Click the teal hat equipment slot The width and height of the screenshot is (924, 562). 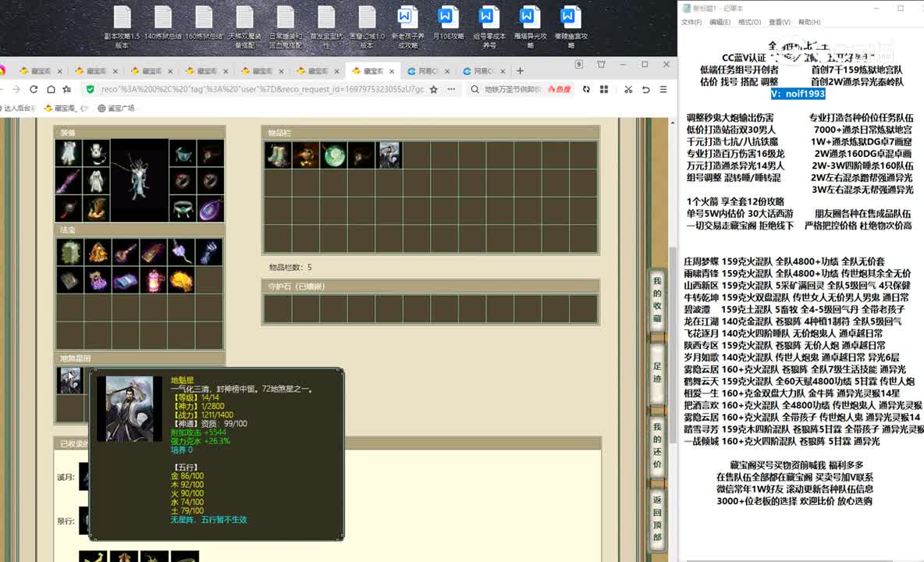pyautogui.click(x=183, y=153)
